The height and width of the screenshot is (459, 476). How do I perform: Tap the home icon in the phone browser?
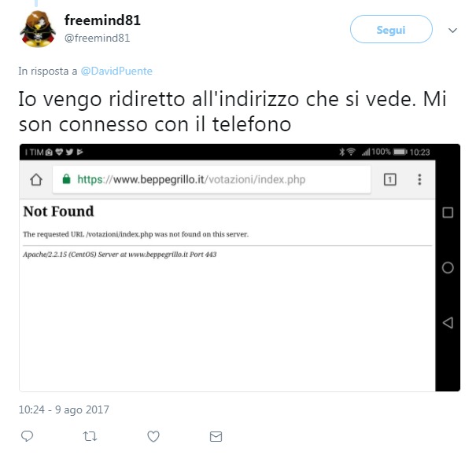36,179
